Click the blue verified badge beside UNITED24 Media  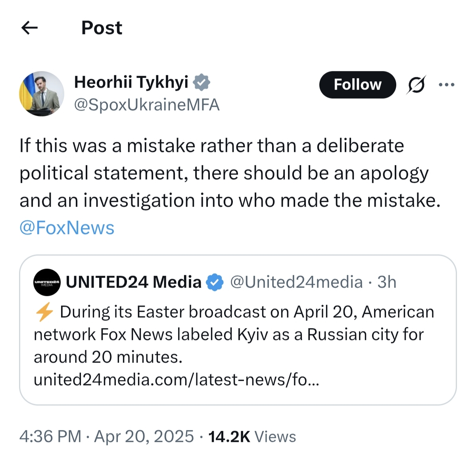(215, 282)
